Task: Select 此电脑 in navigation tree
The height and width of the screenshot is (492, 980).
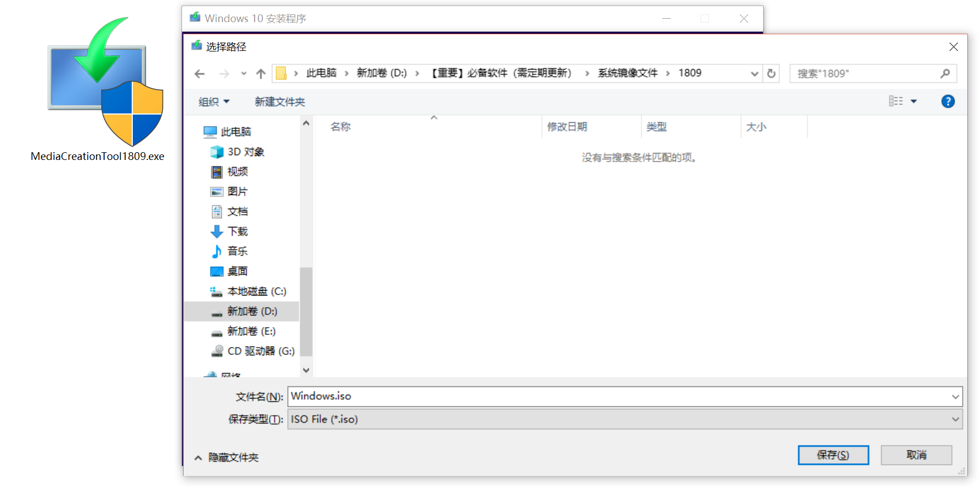Action: [227, 132]
